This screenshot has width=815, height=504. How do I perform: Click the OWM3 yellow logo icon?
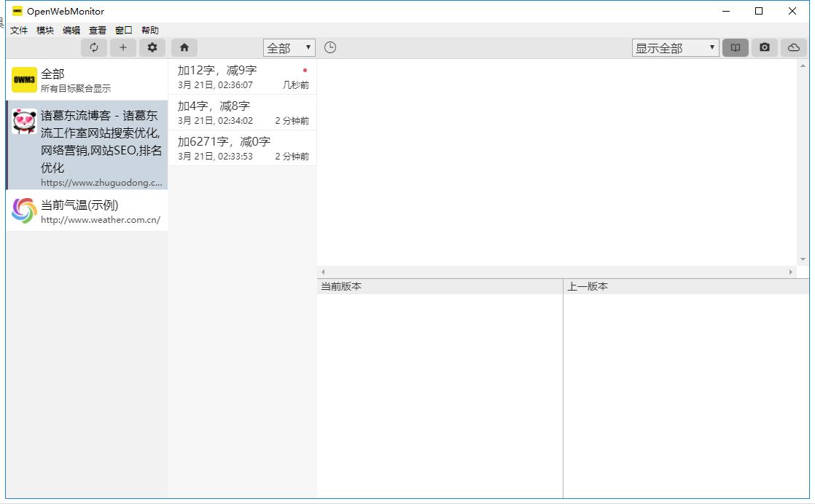click(24, 80)
